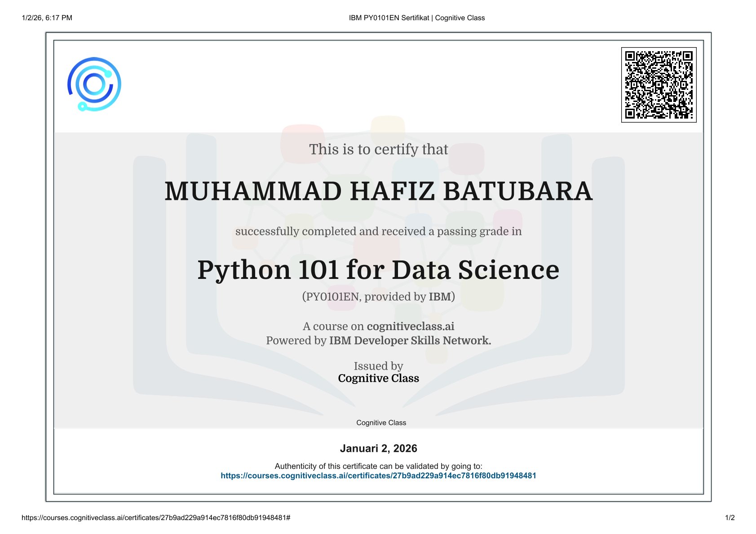Click the 'Authenticity of this certificate can be validated' line
The width and height of the screenshot is (756, 534).
pyautogui.click(x=378, y=466)
